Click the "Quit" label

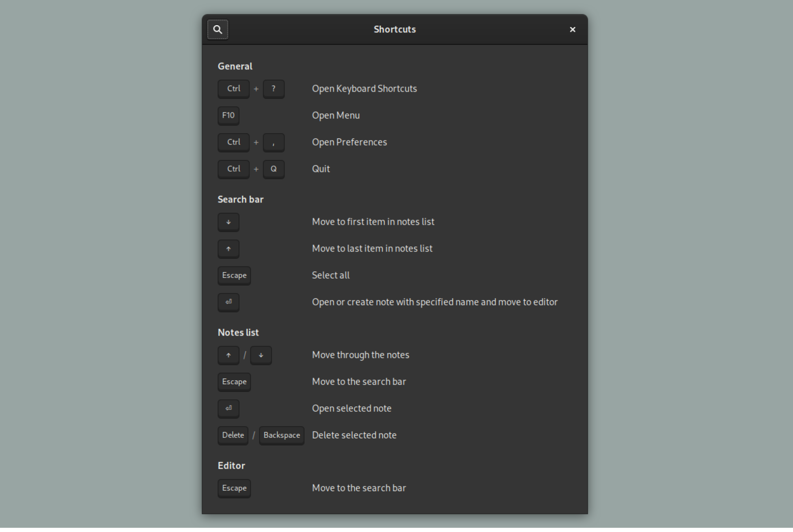pyautogui.click(x=321, y=169)
